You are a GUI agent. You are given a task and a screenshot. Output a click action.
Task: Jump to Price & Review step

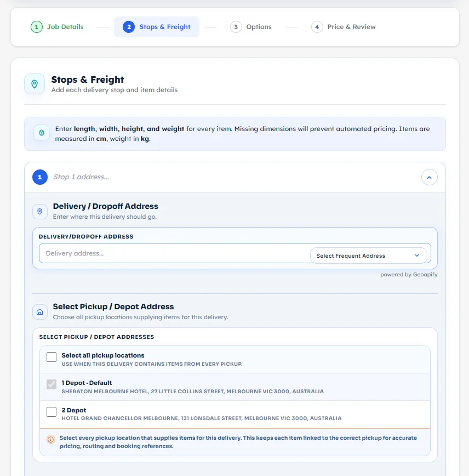point(344,27)
